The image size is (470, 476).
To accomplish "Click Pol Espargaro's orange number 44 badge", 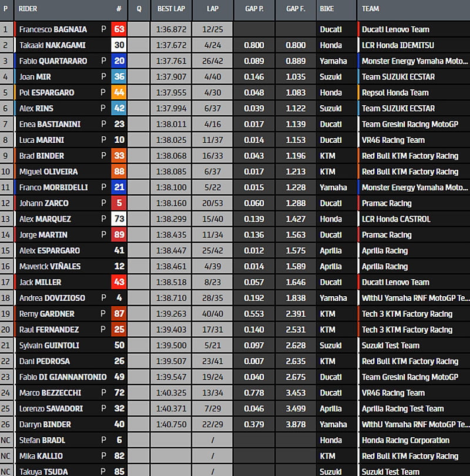I will coord(119,93).
